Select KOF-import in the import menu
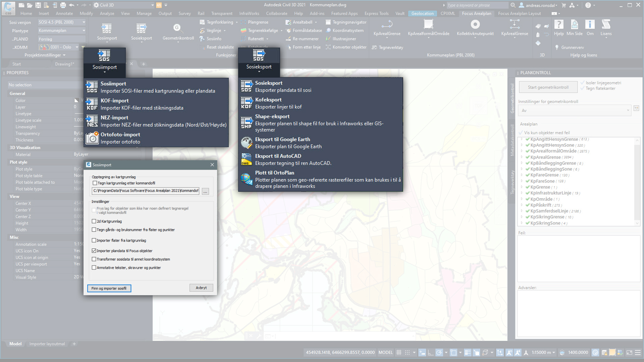The height and width of the screenshot is (362, 644). point(157,104)
